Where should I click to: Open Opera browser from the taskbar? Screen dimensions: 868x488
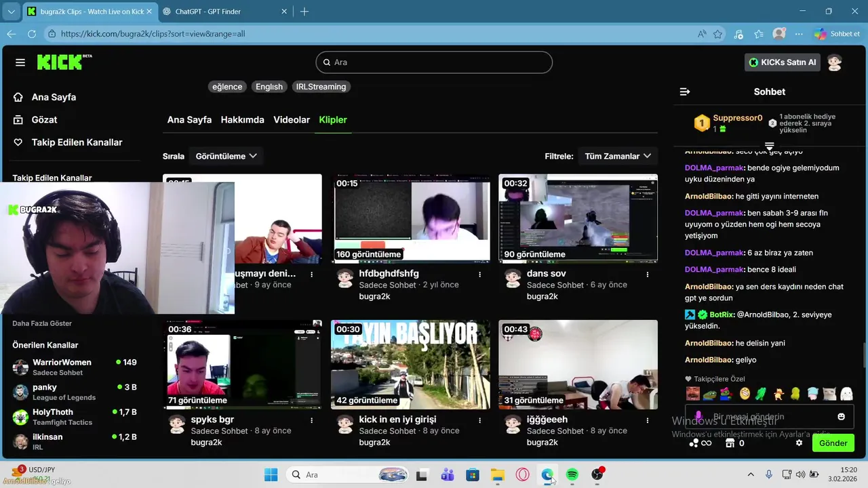(x=523, y=474)
